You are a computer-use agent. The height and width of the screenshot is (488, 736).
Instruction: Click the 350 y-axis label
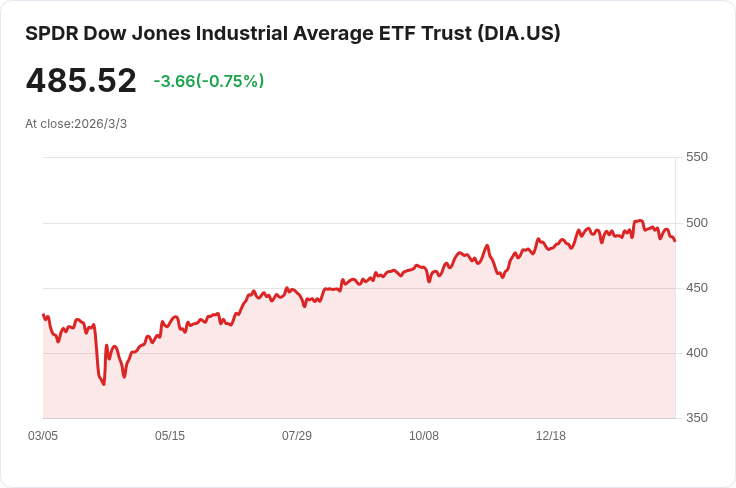697,418
